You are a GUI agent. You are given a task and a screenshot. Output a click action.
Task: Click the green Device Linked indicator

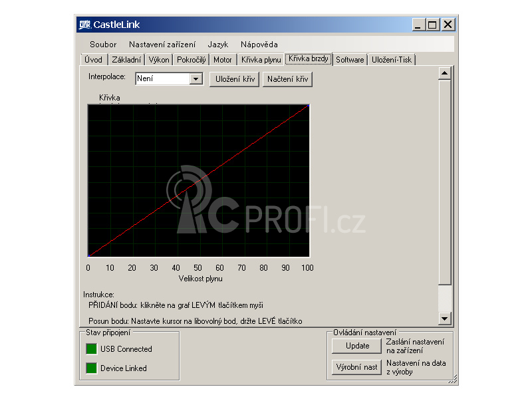tap(91, 368)
